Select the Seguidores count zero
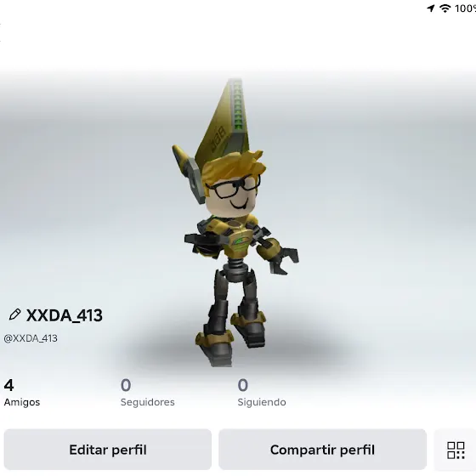The width and height of the screenshot is (476, 476). click(126, 385)
